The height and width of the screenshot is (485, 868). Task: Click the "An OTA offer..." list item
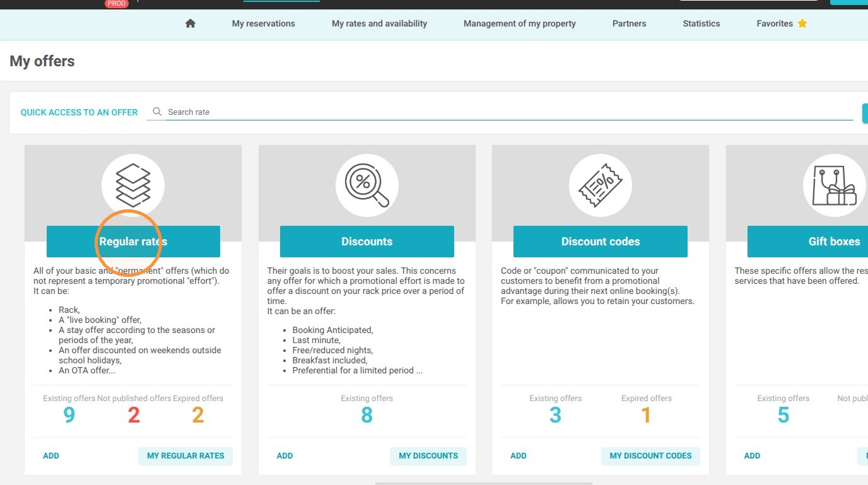[87, 370]
